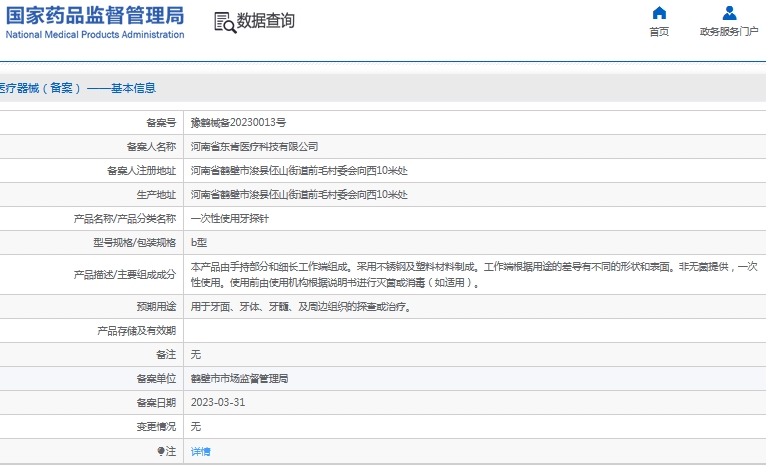
Task: Click the 产品存储及有效期 label
Action: click(x=137, y=331)
